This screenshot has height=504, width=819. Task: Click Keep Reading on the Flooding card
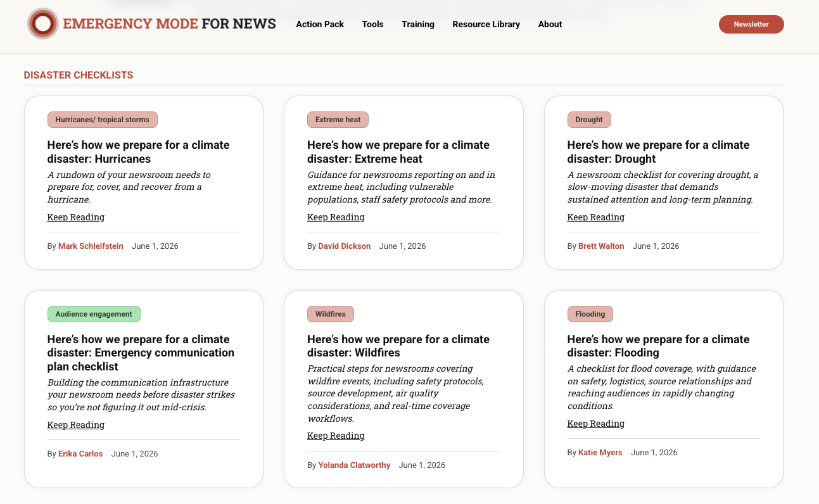pyautogui.click(x=596, y=424)
